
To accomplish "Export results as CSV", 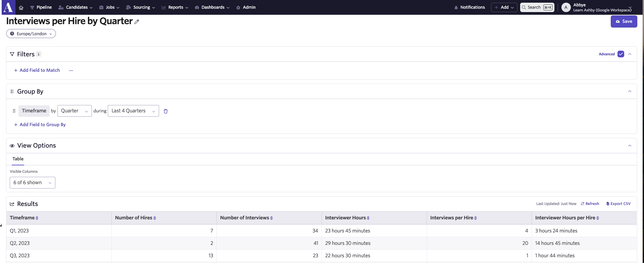I will pos(618,204).
